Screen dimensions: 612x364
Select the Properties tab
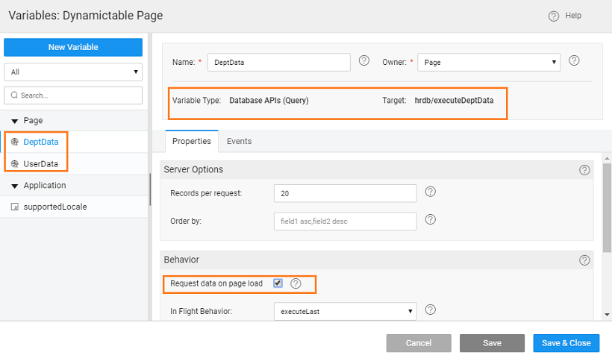(x=191, y=141)
